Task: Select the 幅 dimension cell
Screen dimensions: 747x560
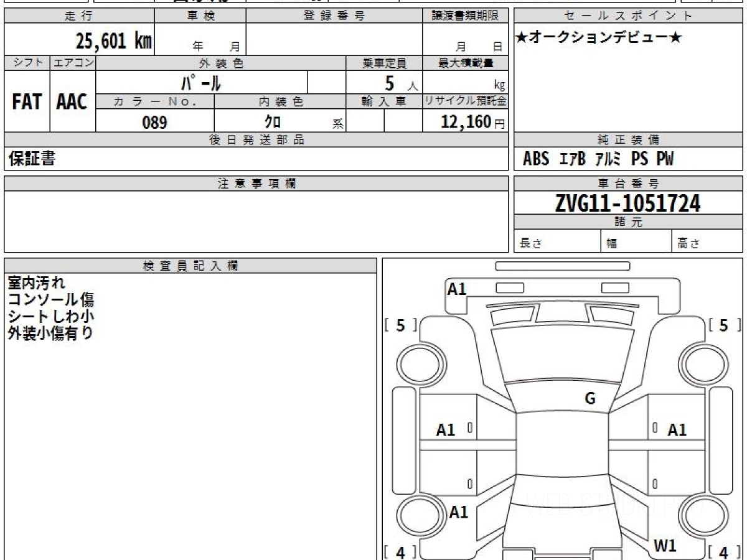Action: (x=637, y=242)
